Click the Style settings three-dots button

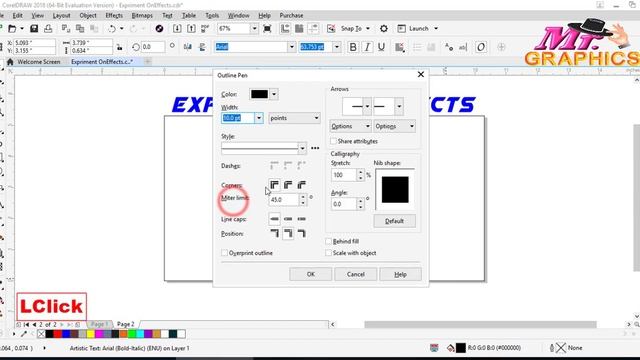pyautogui.click(x=315, y=148)
